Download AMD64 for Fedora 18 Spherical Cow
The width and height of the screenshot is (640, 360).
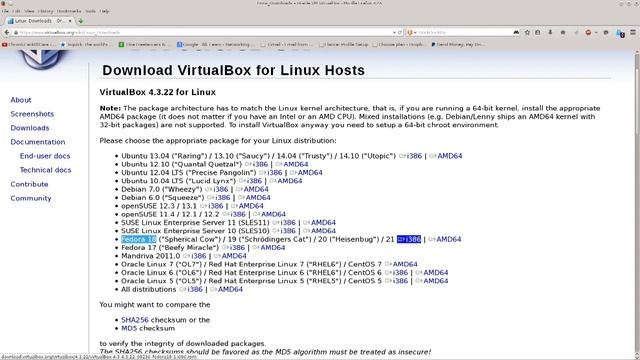tap(444, 239)
